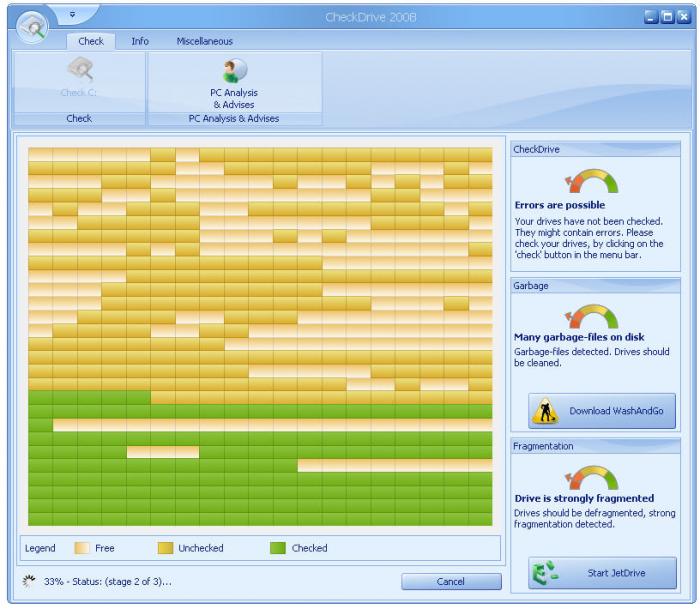Open the Info ribbon tab
The height and width of the screenshot is (609, 700).
pos(140,41)
